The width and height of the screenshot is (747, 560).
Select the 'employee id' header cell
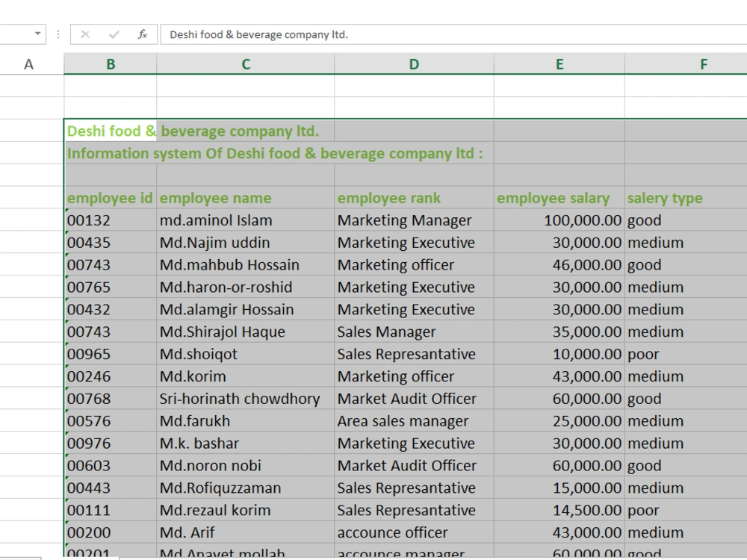111,198
